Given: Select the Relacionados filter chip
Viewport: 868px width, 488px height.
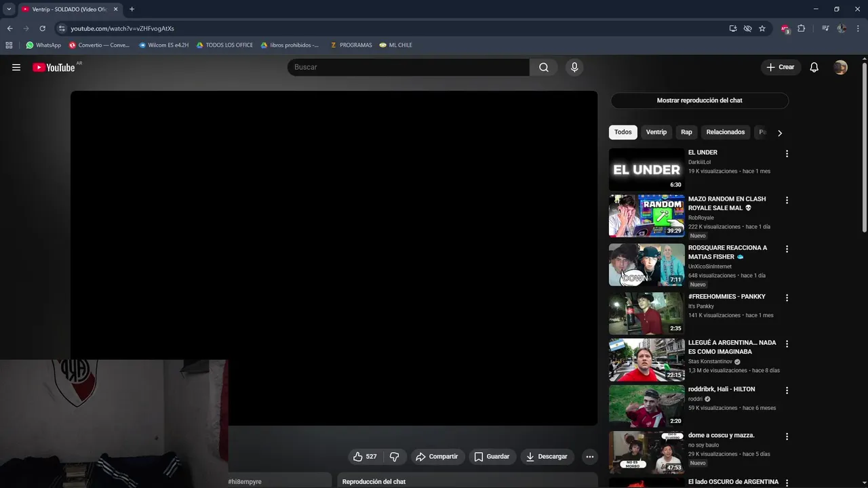Looking at the screenshot, I should 726,132.
